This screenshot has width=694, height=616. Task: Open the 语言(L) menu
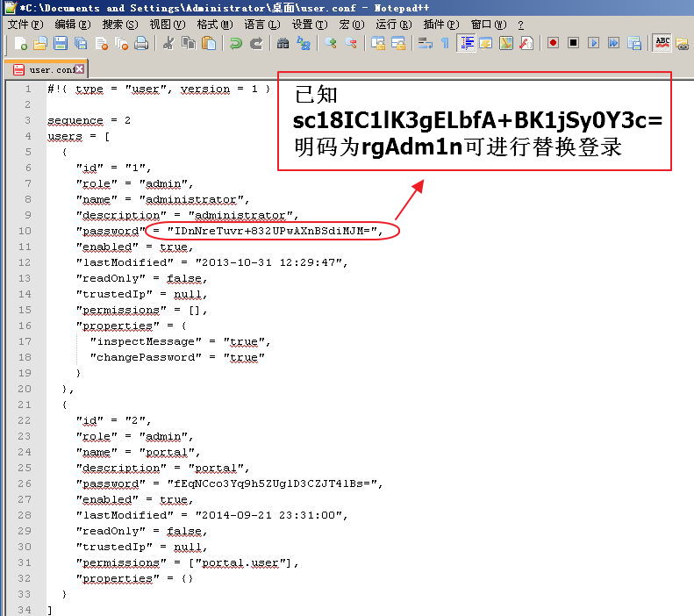click(x=262, y=25)
